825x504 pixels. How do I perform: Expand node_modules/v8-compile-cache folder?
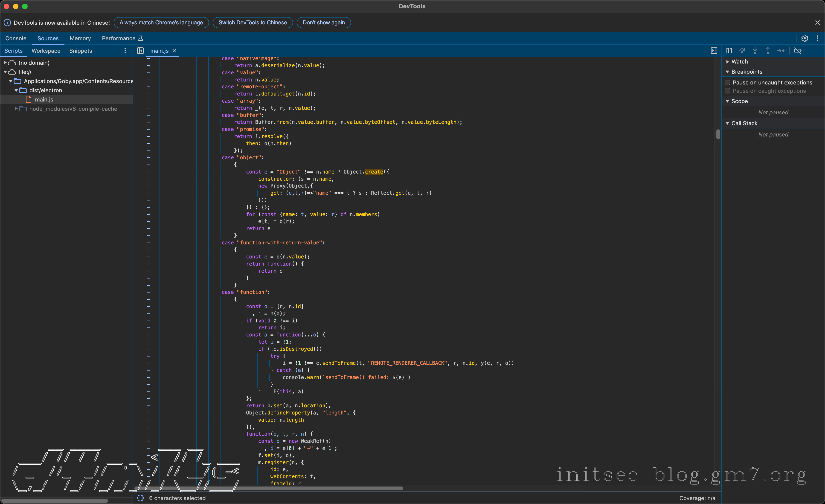point(16,109)
